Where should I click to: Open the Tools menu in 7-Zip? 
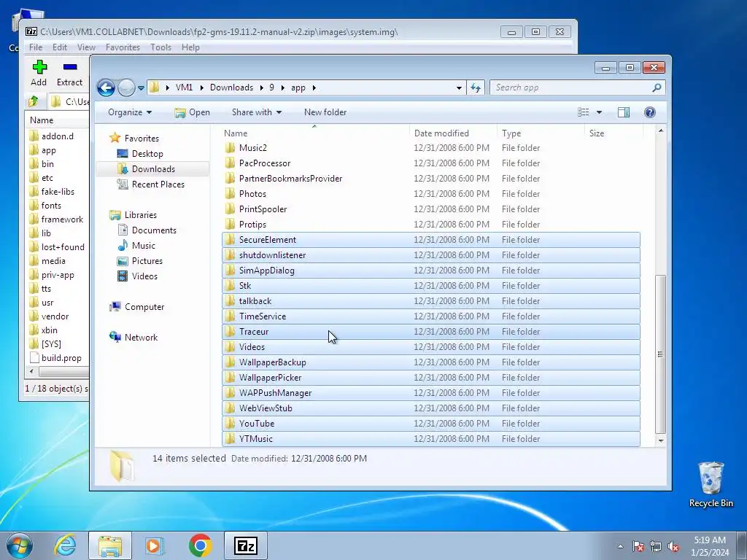[x=160, y=47]
